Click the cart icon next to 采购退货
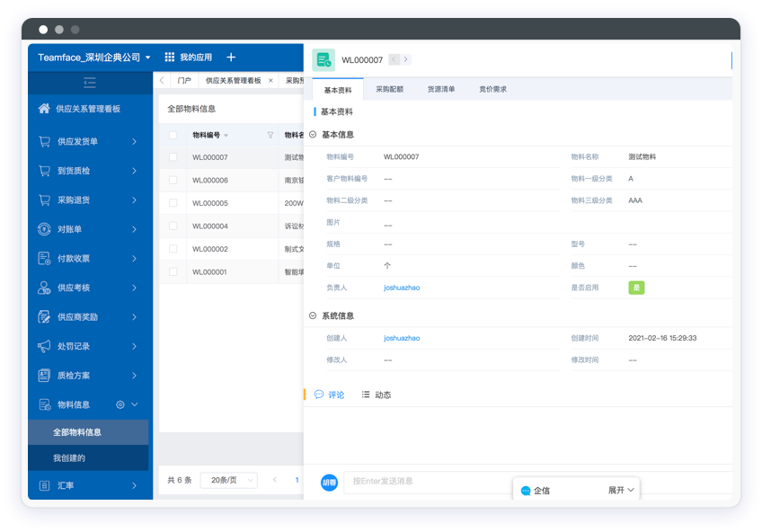Screen dimensions: 762x532 coord(44,199)
